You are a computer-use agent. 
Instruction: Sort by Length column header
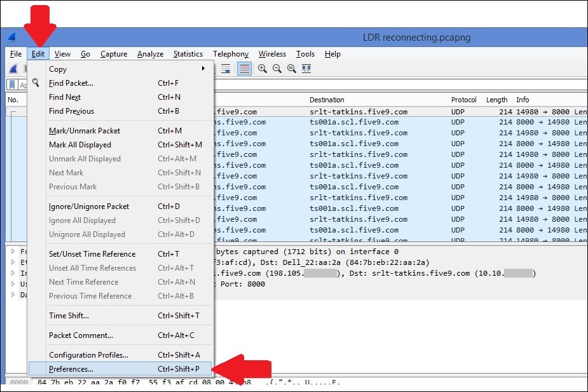click(x=498, y=100)
